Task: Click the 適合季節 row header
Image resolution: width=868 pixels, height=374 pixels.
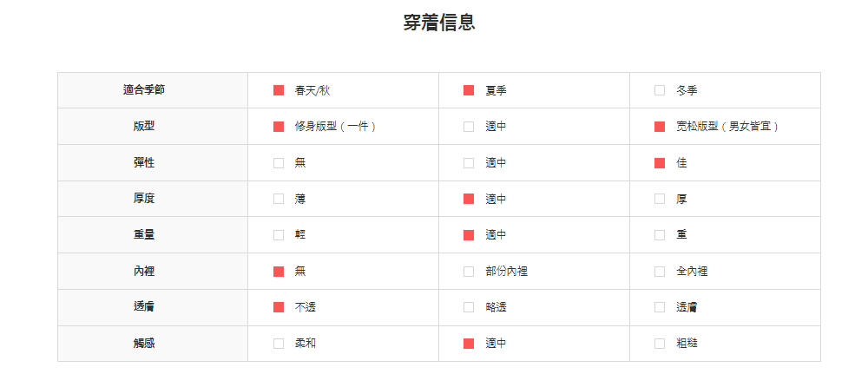Action: [x=144, y=90]
